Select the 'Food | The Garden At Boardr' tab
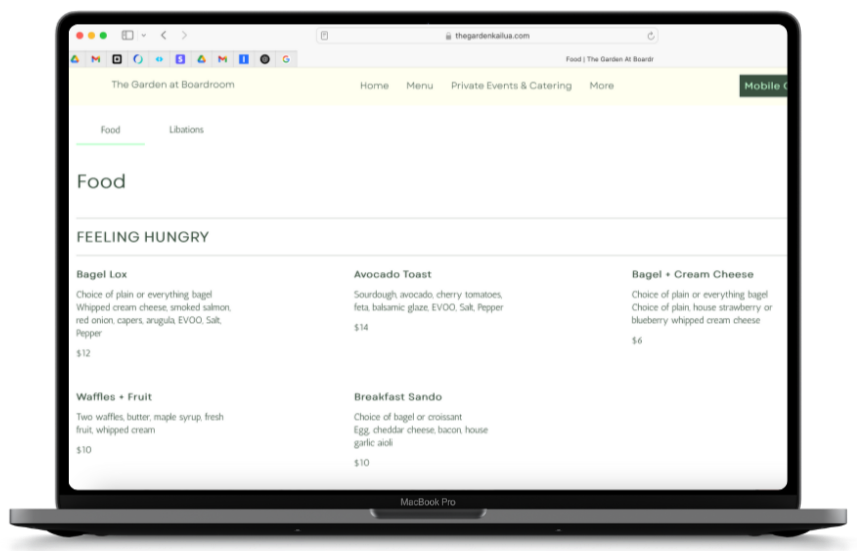The height and width of the screenshot is (551, 857). pyautogui.click(x=609, y=59)
